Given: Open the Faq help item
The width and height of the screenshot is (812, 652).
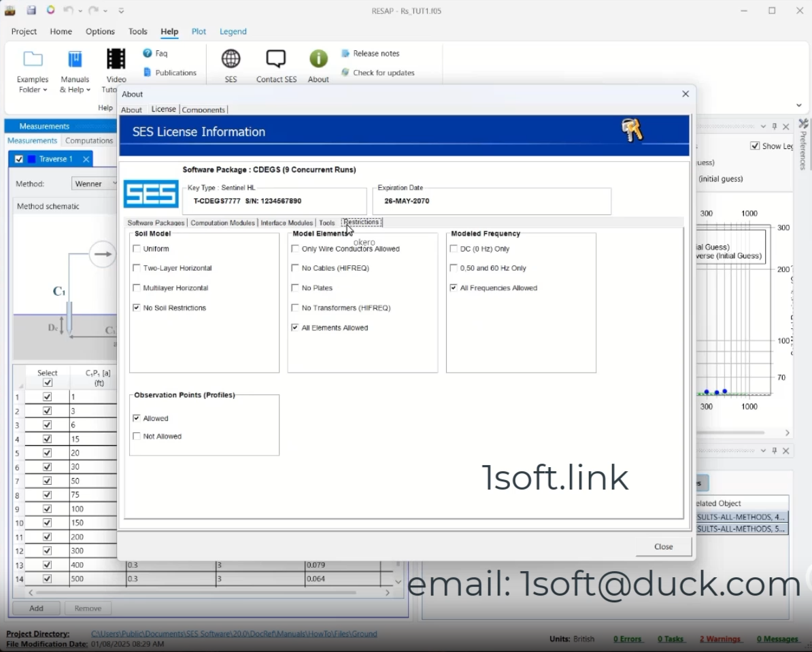Looking at the screenshot, I should 155,53.
